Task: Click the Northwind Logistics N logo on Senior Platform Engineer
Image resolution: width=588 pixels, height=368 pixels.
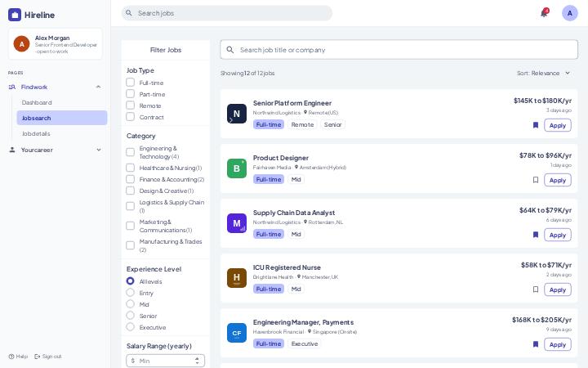Action: pos(237,114)
